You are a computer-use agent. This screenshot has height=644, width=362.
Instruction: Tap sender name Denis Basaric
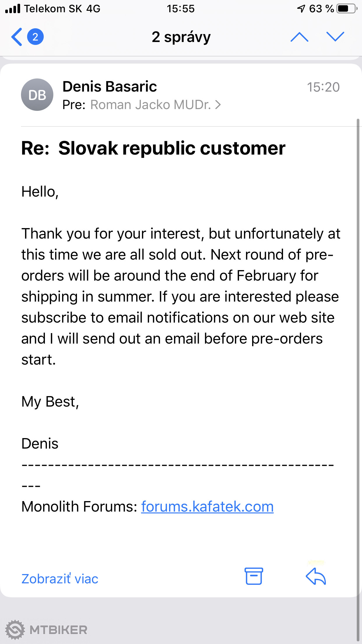110,87
